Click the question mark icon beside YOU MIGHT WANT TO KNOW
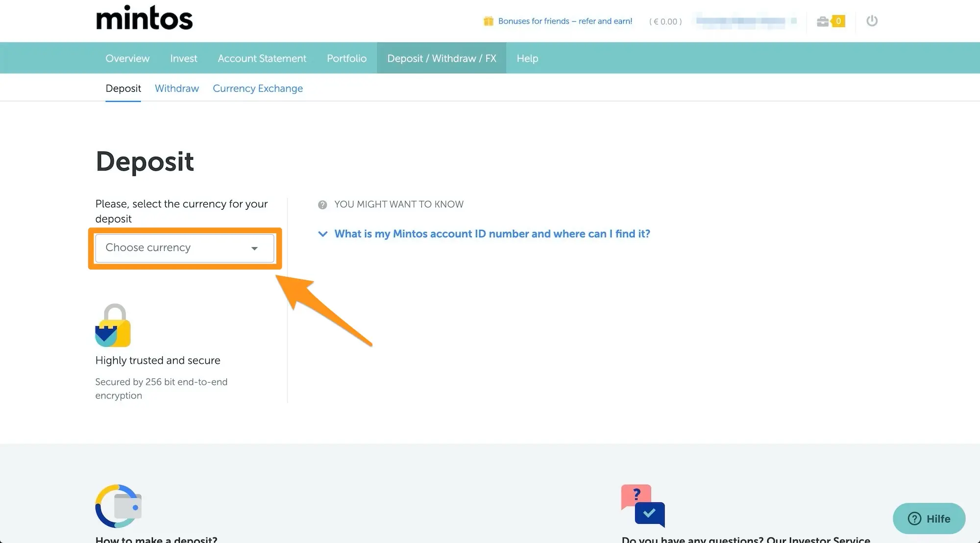 click(x=322, y=205)
